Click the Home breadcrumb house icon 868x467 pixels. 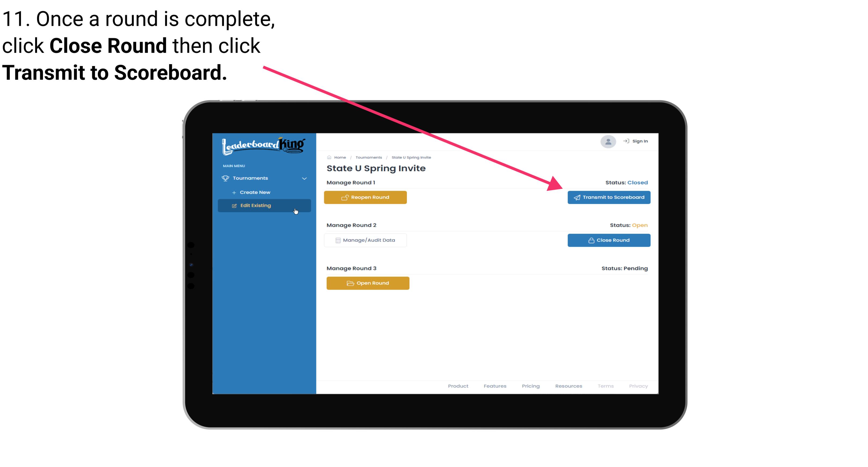coord(329,158)
